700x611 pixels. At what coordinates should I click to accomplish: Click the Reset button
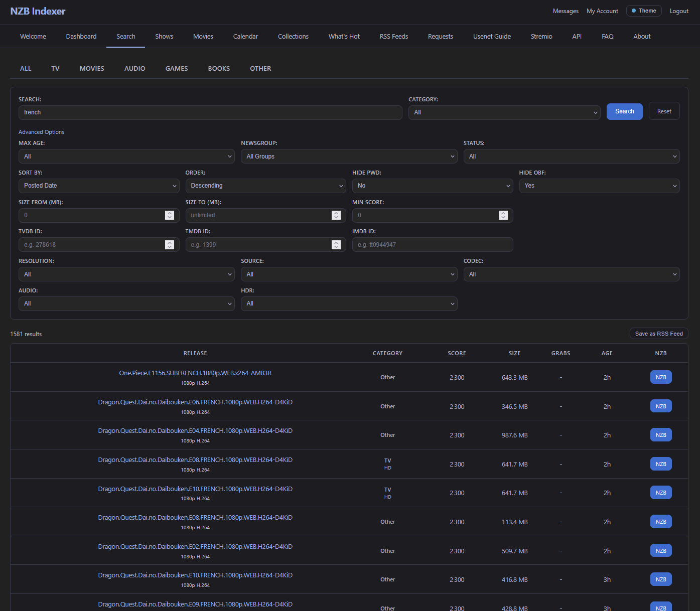pos(664,111)
